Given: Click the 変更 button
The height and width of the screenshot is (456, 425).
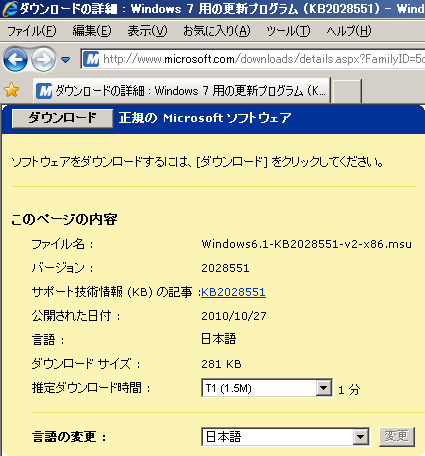Looking at the screenshot, I should tap(397, 437).
